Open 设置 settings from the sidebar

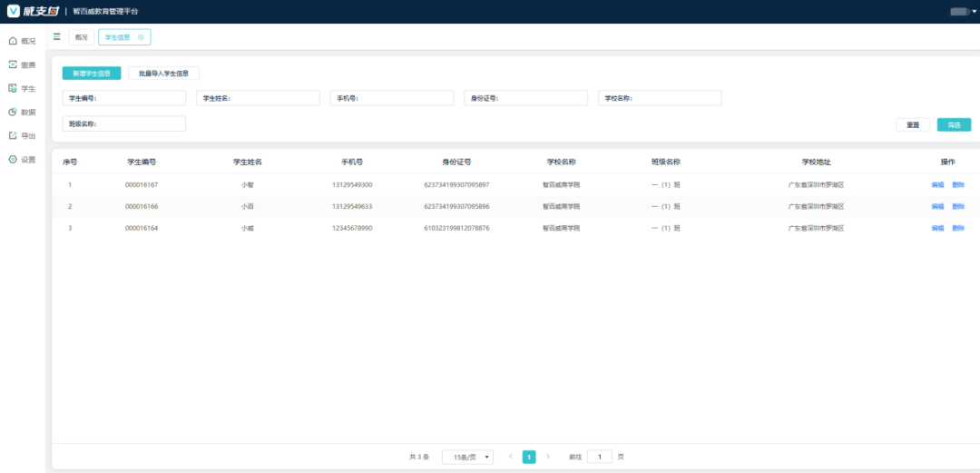[x=22, y=159]
